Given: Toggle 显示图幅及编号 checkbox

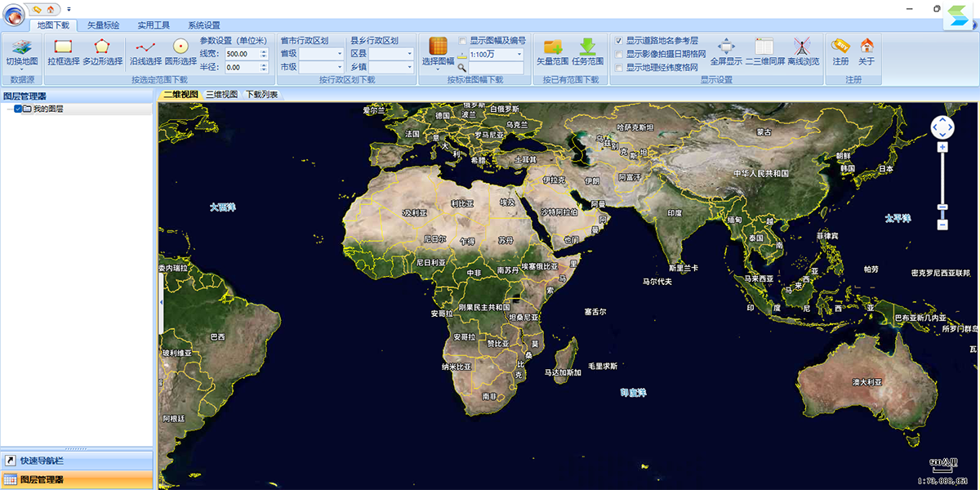Looking at the screenshot, I should pos(462,40).
